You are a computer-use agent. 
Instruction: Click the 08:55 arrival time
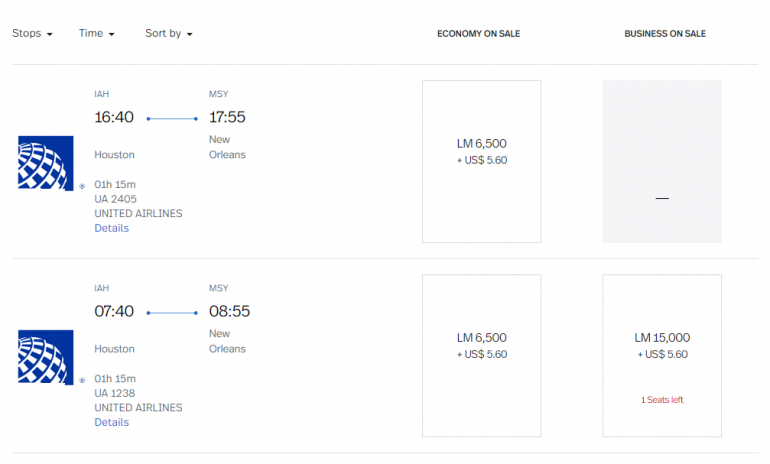(x=229, y=311)
